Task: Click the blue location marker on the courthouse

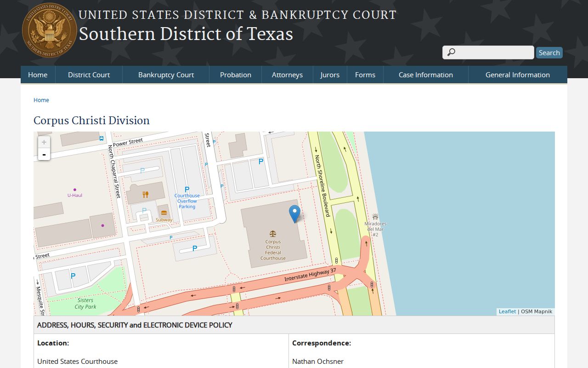Action: tap(294, 214)
